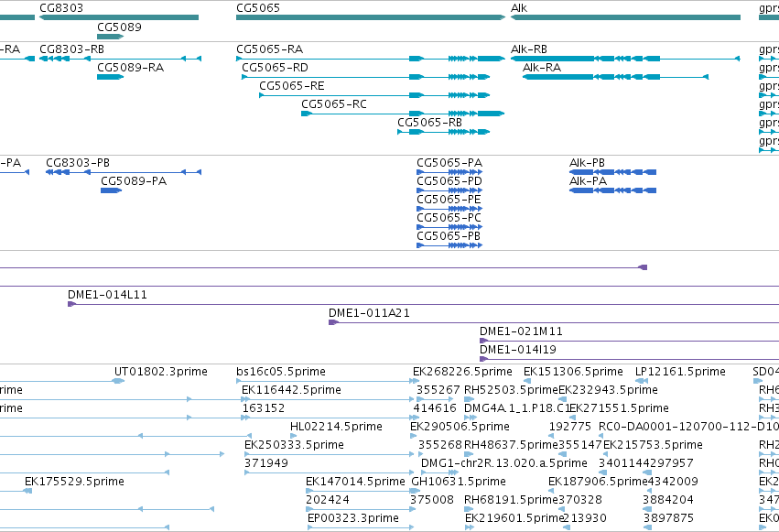Screen dimensions: 779x532
Task: Select the RH68191.5prime EST label
Action: coord(511,500)
